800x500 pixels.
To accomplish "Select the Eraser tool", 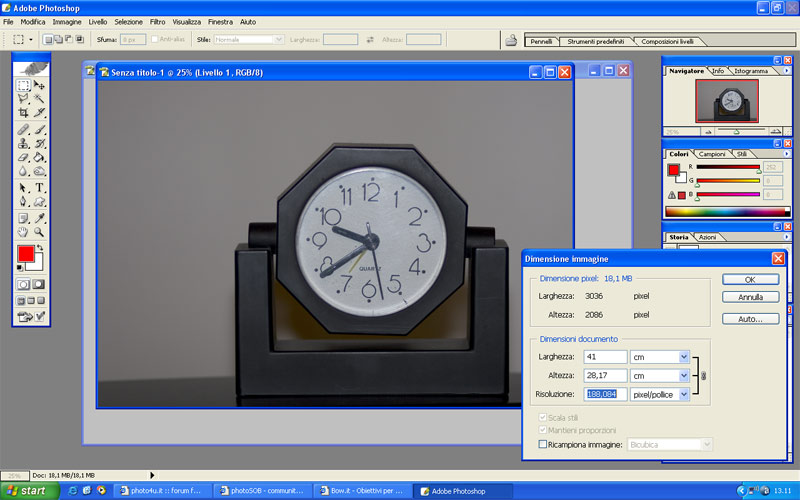I will 23,158.
